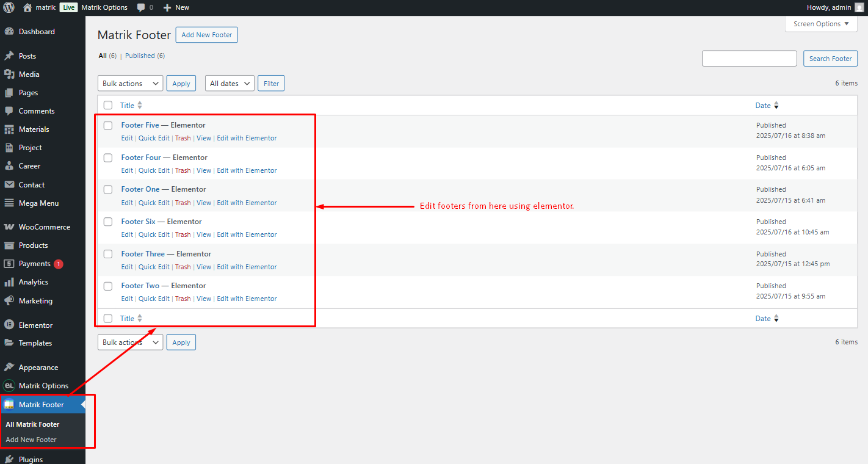Click the Products box icon
868x464 pixels.
[9, 245]
